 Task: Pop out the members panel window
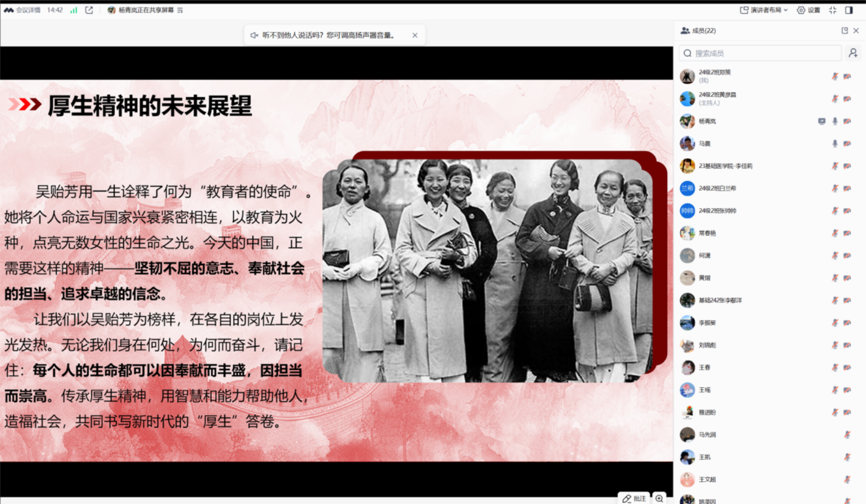[x=844, y=31]
